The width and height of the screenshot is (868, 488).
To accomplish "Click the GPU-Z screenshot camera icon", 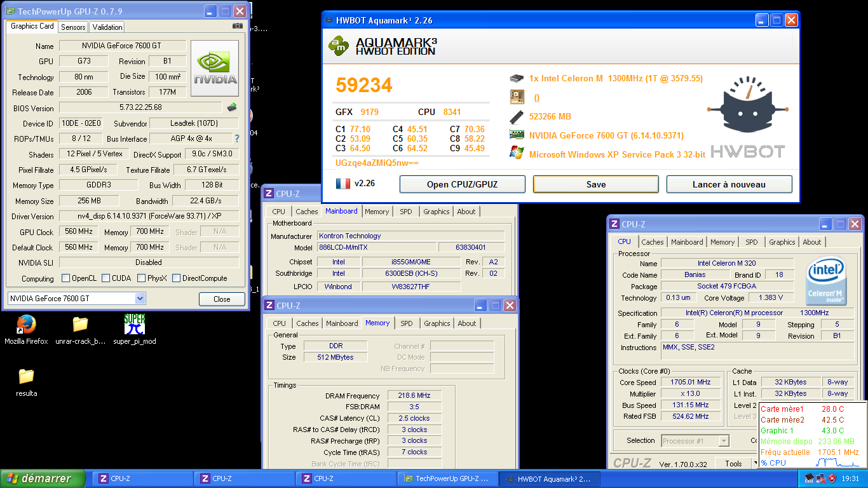I will point(238,26).
